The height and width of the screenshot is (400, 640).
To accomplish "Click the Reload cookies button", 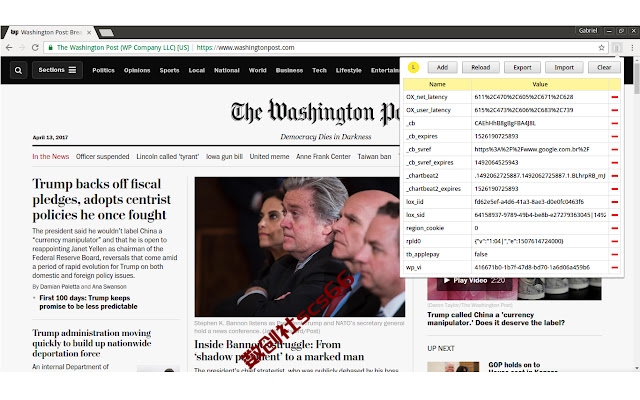I will point(481,67).
